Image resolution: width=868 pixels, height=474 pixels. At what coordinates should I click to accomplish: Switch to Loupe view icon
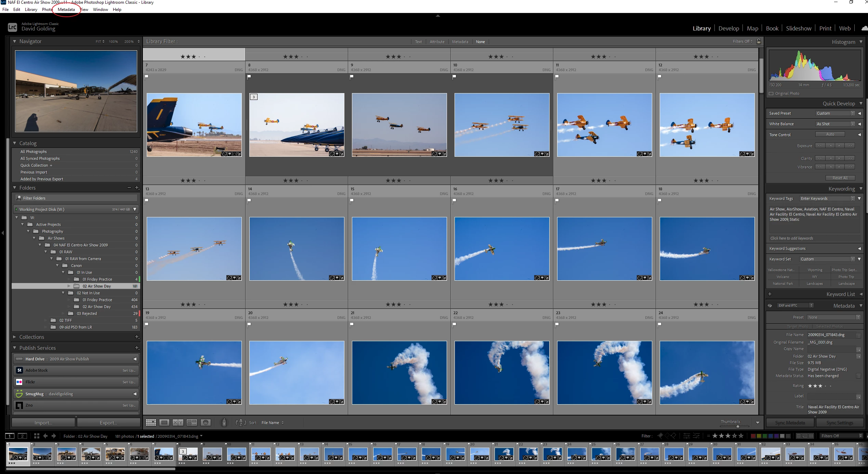coord(164,423)
